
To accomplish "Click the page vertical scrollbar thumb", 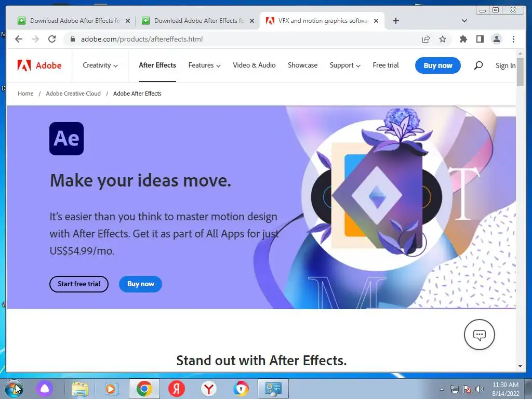I will [520, 71].
